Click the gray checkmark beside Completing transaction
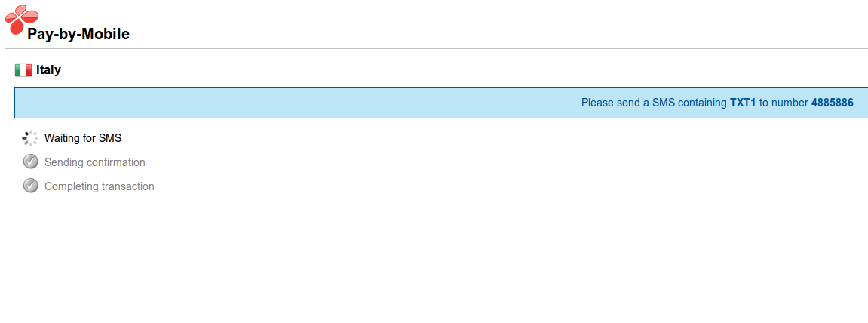Viewport: 868px width, 323px height. pyautogui.click(x=30, y=186)
